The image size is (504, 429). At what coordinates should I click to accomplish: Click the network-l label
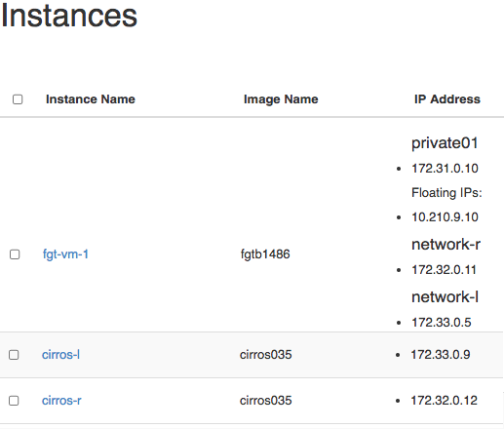(445, 296)
